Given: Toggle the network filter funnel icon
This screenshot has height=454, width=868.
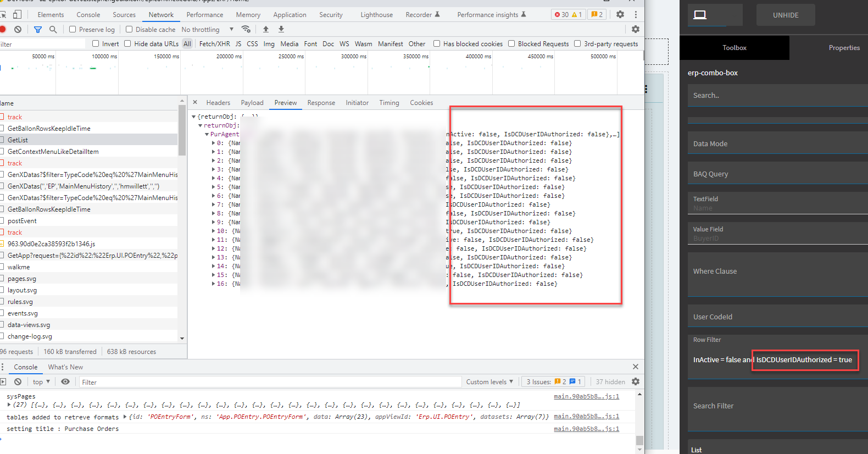Looking at the screenshot, I should pos(38,29).
